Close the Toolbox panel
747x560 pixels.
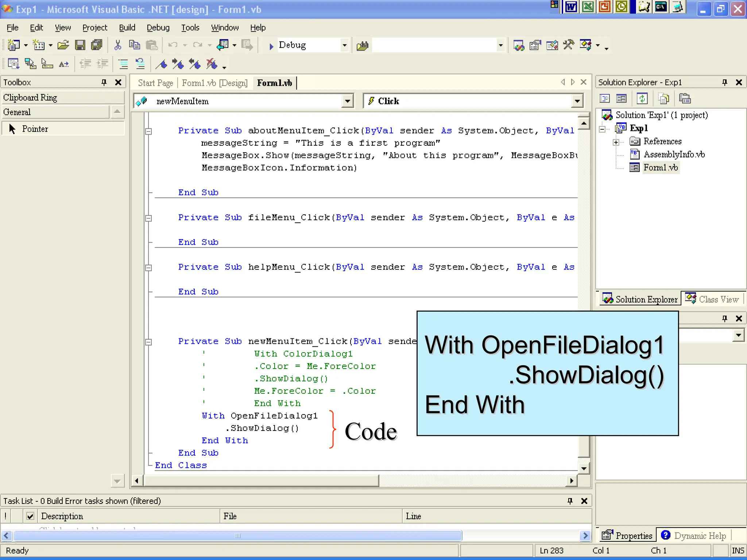click(x=118, y=82)
